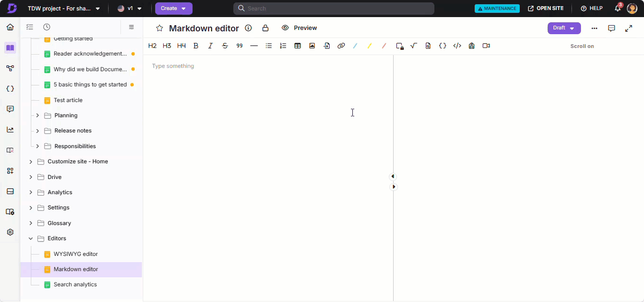Insert a code block with angle-brackets icon

point(457,46)
